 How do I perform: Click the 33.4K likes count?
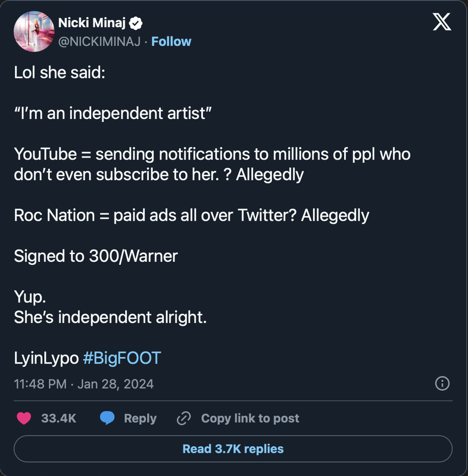(x=58, y=418)
